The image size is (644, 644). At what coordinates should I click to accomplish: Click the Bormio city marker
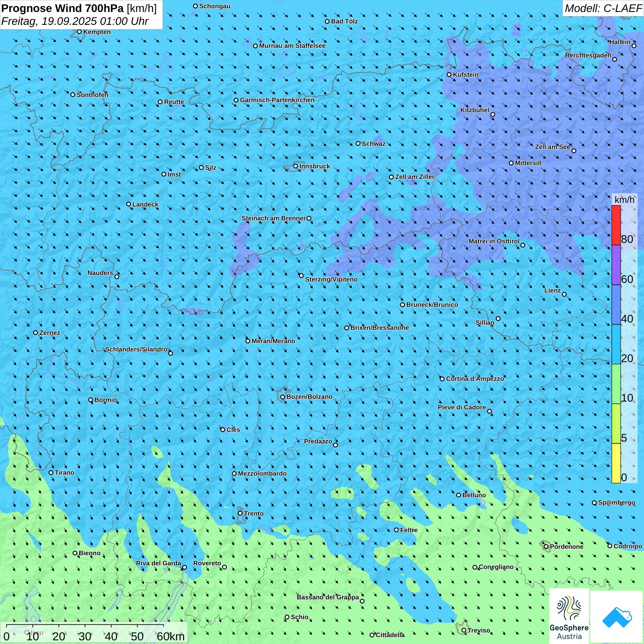point(91,400)
